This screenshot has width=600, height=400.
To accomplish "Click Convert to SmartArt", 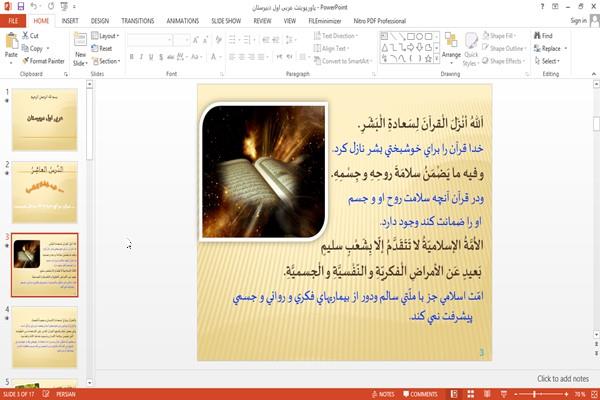I will (342, 61).
